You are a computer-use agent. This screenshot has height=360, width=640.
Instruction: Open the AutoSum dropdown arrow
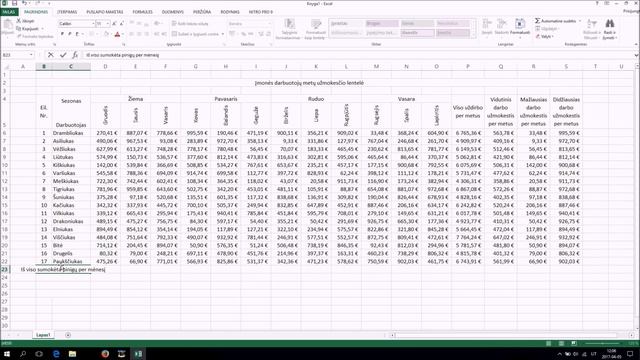click(580, 21)
